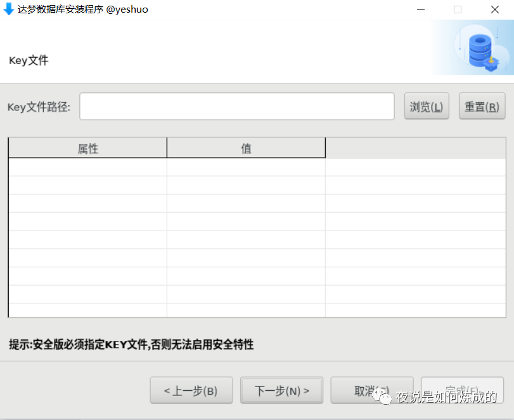The width and height of the screenshot is (514, 420).
Task: Cancel installation with 取消 button
Action: point(372,390)
